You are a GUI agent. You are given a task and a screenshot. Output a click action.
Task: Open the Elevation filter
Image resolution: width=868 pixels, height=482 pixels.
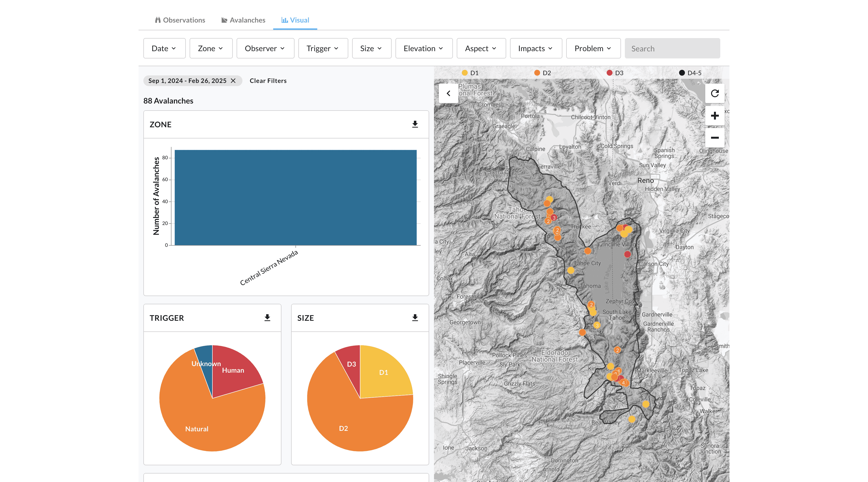tap(424, 48)
